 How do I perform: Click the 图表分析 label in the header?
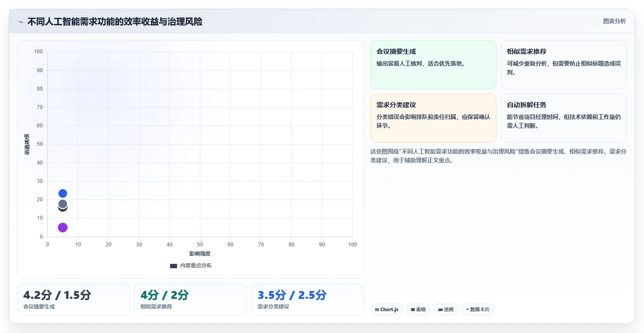point(614,21)
